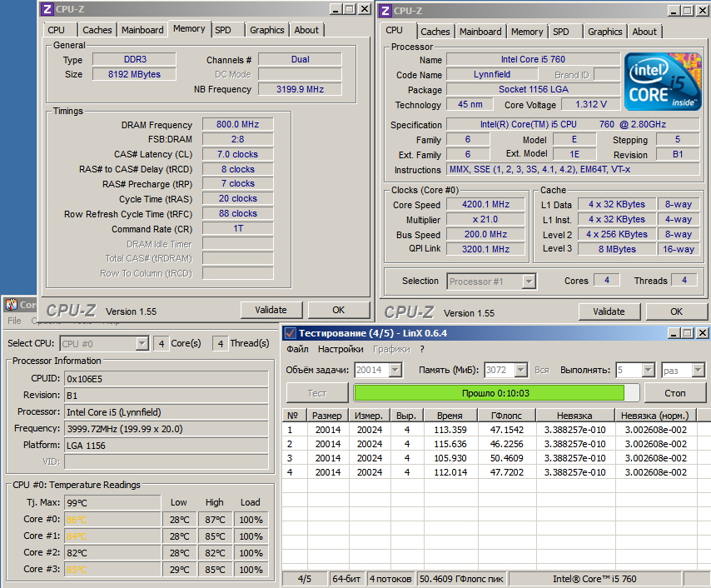Click the CPU-Z icon of the Memory-tab window

pyautogui.click(x=47, y=9)
